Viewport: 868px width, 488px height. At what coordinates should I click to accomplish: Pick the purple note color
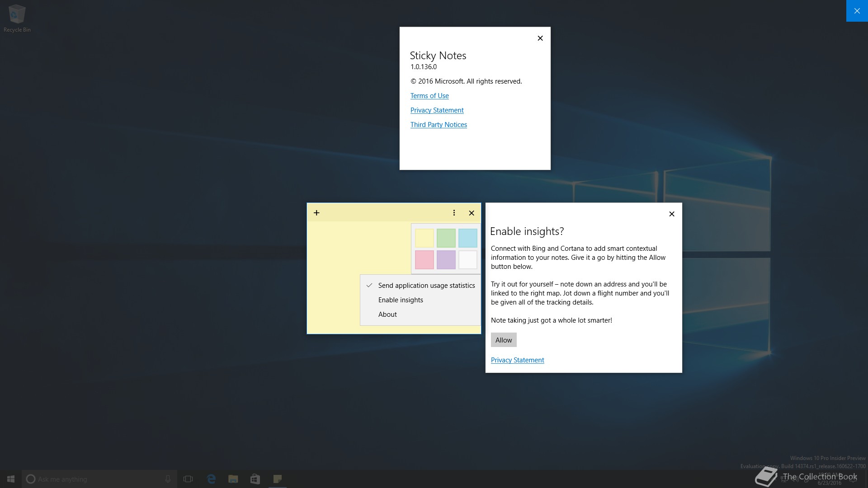pyautogui.click(x=446, y=260)
